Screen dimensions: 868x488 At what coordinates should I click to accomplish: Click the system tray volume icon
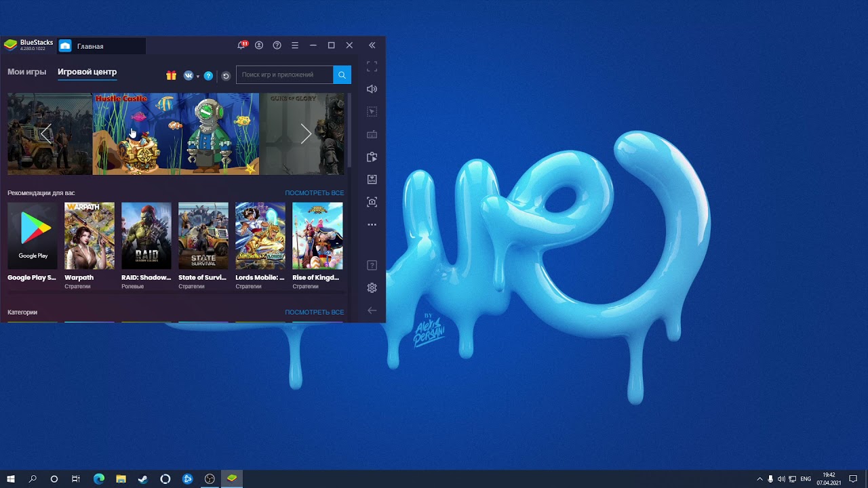781,479
